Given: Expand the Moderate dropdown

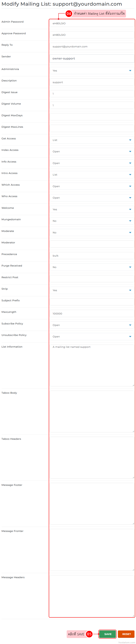Looking at the screenshot, I should click(x=92, y=232).
